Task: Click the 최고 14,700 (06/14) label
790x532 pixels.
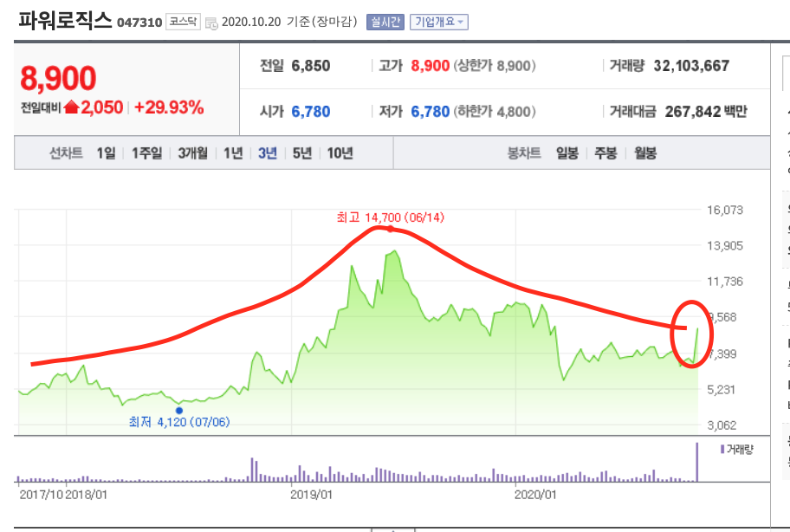Action: tap(391, 217)
